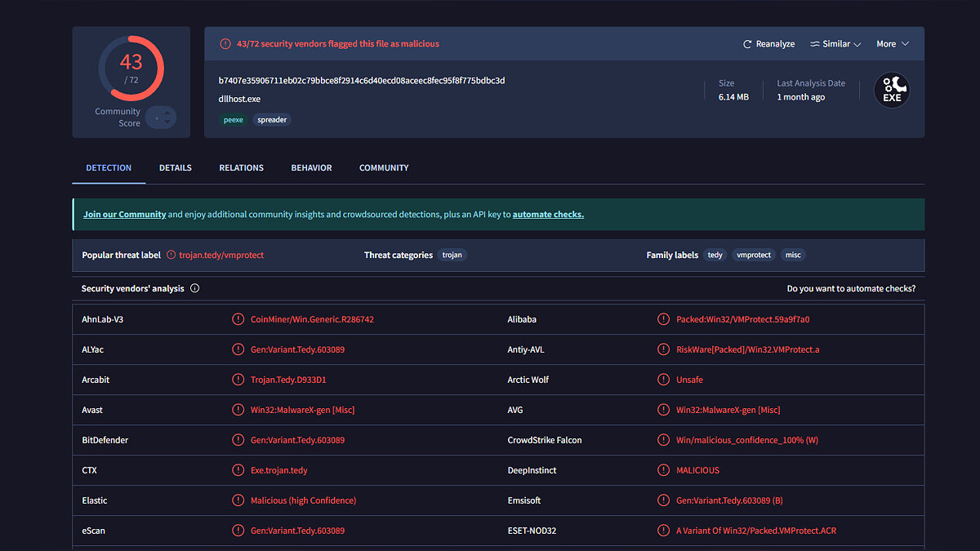
Task: Follow the Join our Community link
Action: coord(124,215)
